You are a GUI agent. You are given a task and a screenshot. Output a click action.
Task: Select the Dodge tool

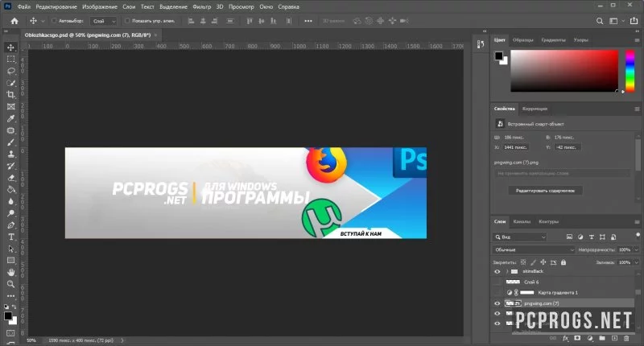(x=11, y=213)
